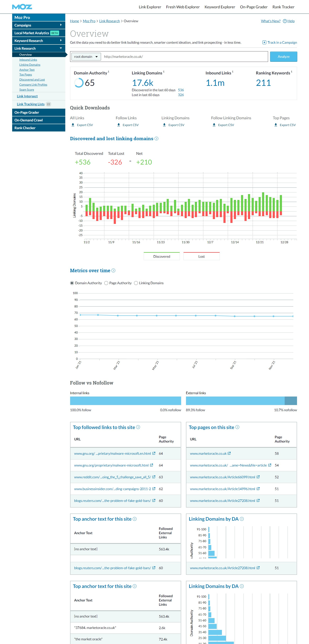
Task: Open external link icon for reddit.com URL
Action: coord(154,477)
